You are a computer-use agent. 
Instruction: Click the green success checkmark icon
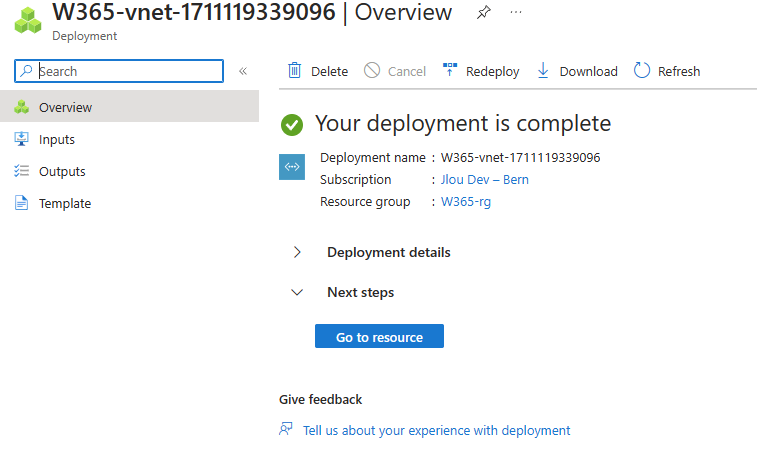(x=292, y=125)
